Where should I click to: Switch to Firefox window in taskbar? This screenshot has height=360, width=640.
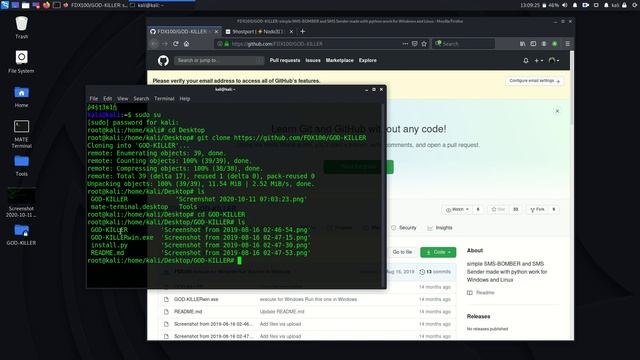point(96,5)
